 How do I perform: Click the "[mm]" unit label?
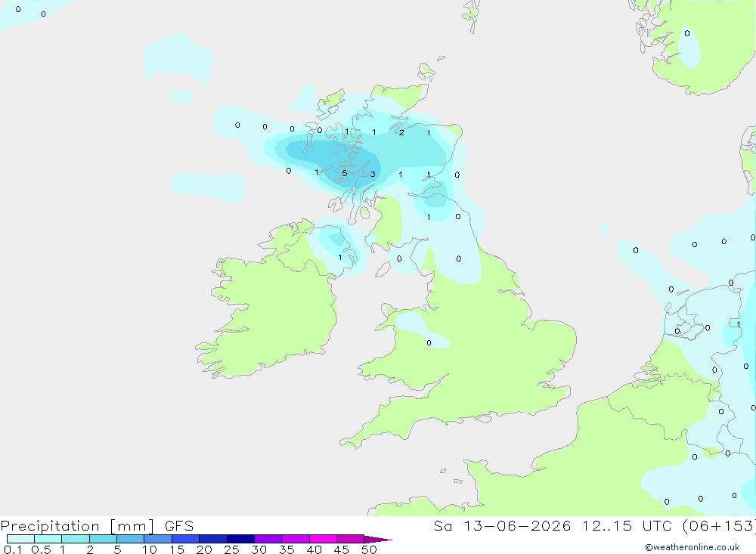132,526
